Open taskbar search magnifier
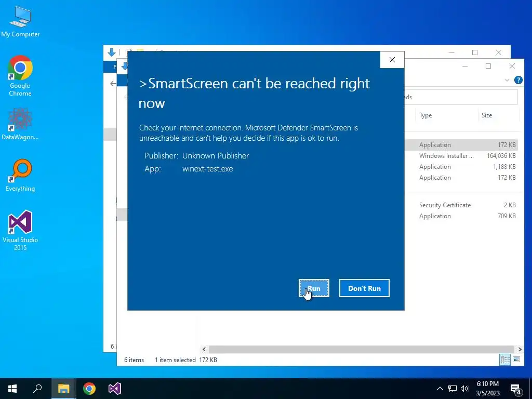 37,389
